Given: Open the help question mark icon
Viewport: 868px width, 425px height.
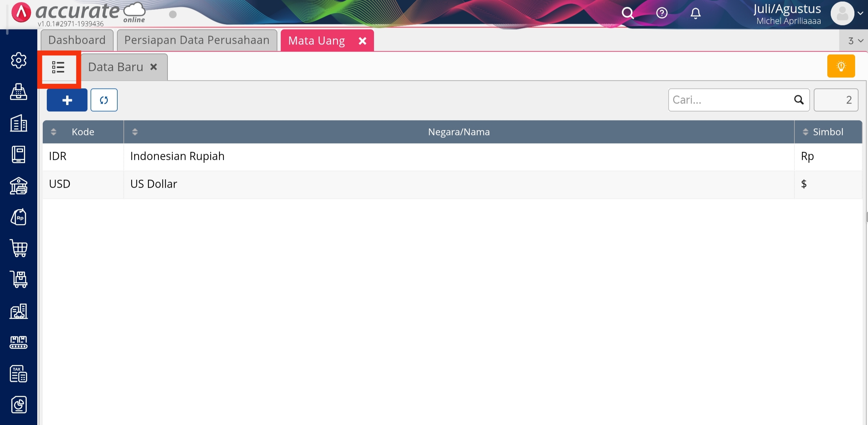Looking at the screenshot, I should click(662, 13).
